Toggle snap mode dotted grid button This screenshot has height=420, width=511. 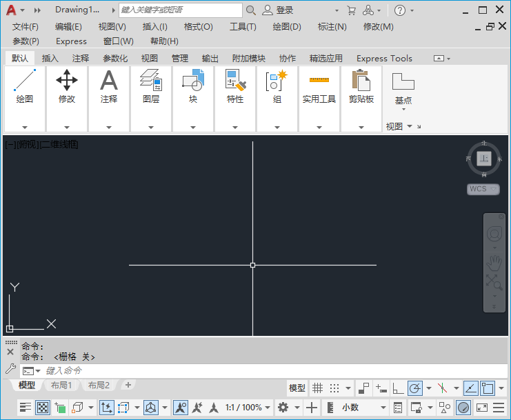(334, 388)
